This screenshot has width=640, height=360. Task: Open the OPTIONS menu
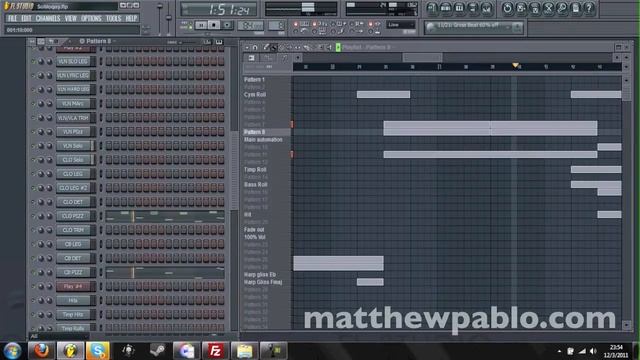[x=91, y=18]
